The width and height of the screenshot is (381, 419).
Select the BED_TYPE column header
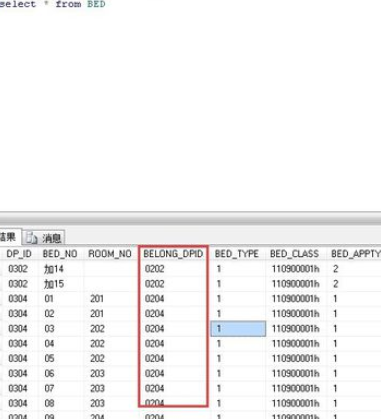[237, 254]
